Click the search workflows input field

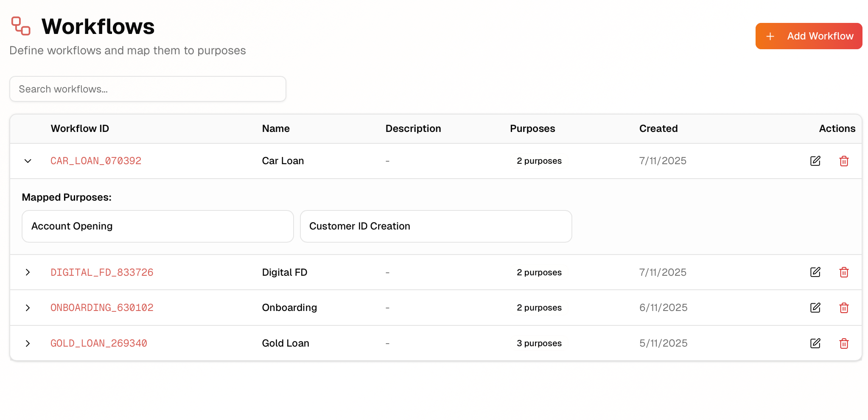click(148, 89)
